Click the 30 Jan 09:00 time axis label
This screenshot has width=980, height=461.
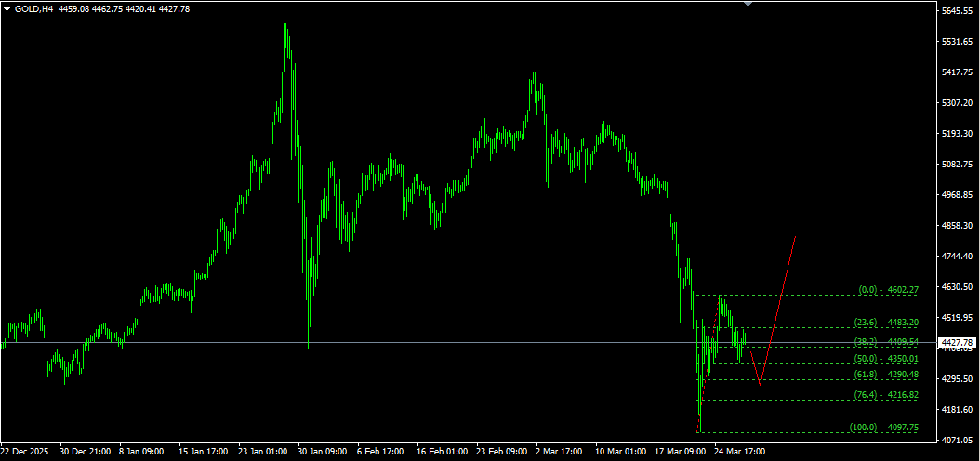(x=323, y=451)
